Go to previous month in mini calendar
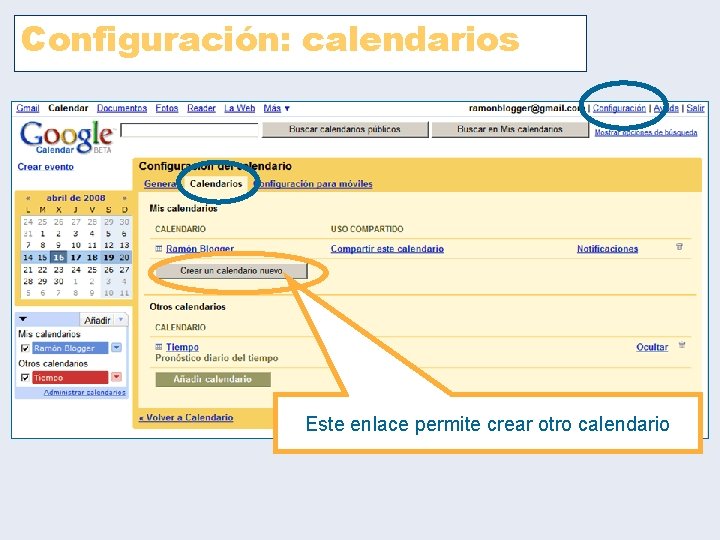 tap(28, 198)
